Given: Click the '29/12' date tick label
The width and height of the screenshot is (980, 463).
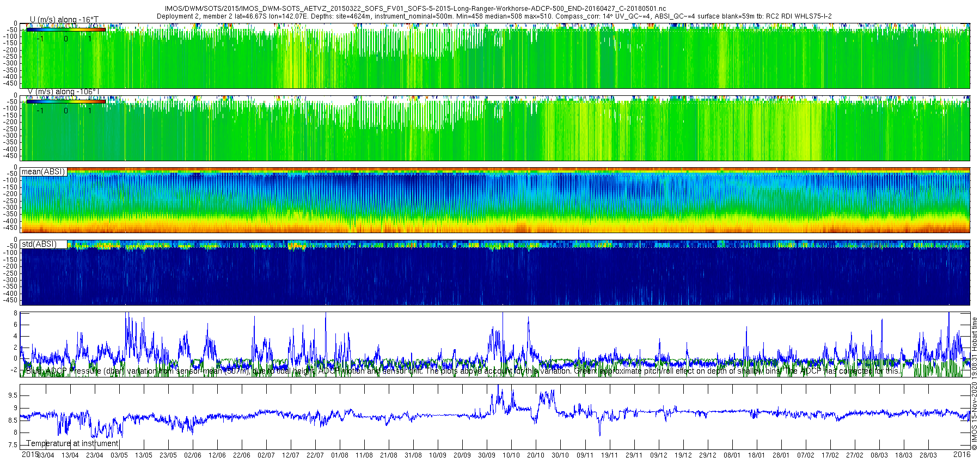Looking at the screenshot, I should pos(708,455).
